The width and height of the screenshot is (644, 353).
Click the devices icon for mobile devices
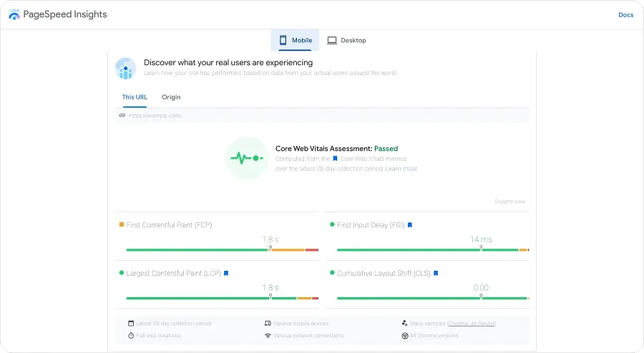tap(268, 324)
